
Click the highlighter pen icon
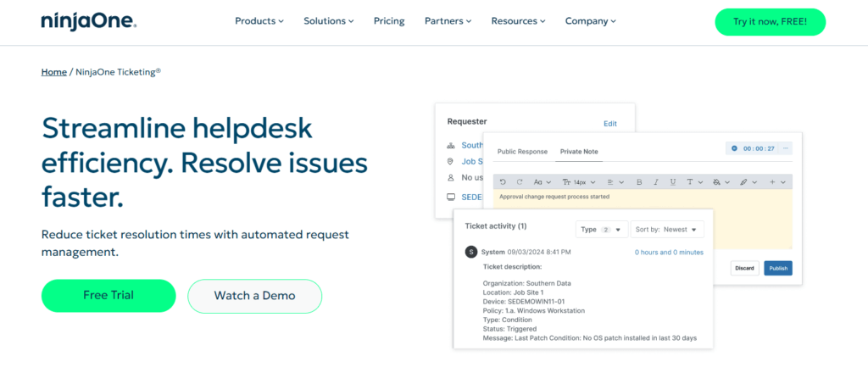click(x=743, y=181)
